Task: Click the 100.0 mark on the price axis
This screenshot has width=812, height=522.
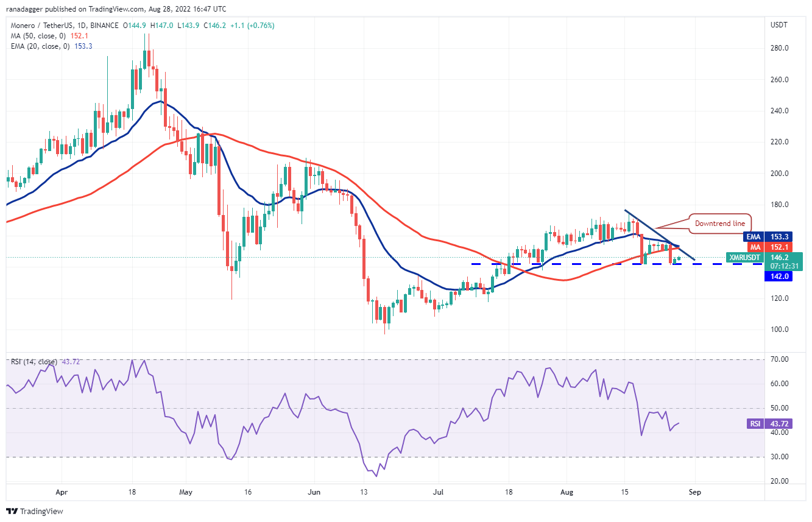Action: coord(780,330)
